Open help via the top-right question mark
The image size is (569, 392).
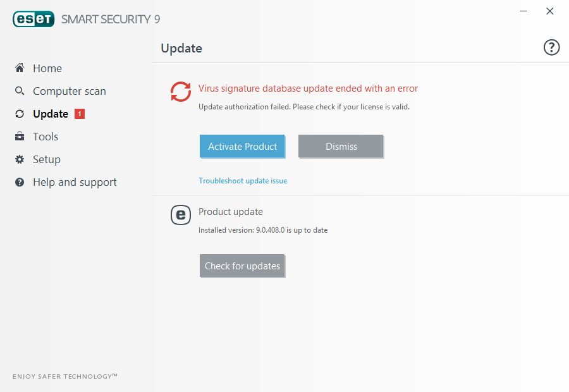pos(551,47)
